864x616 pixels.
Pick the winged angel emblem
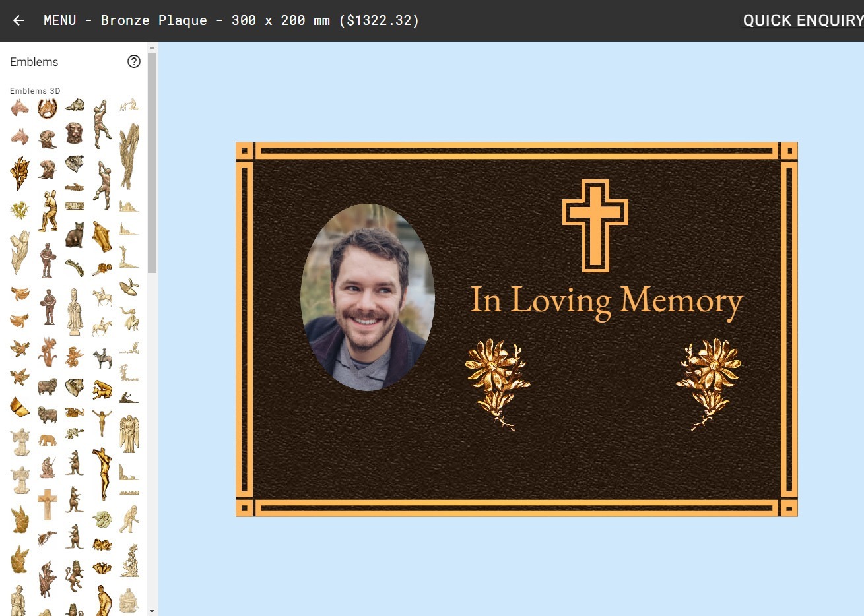[129, 433]
